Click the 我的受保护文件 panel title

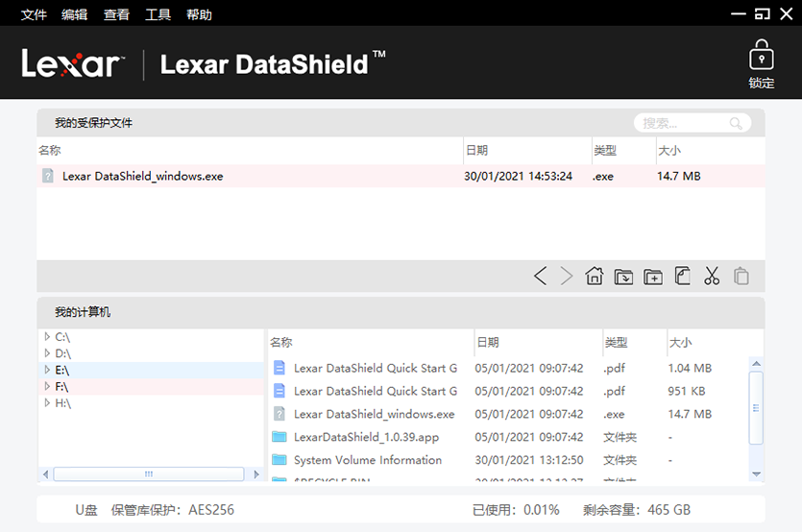[x=93, y=123]
